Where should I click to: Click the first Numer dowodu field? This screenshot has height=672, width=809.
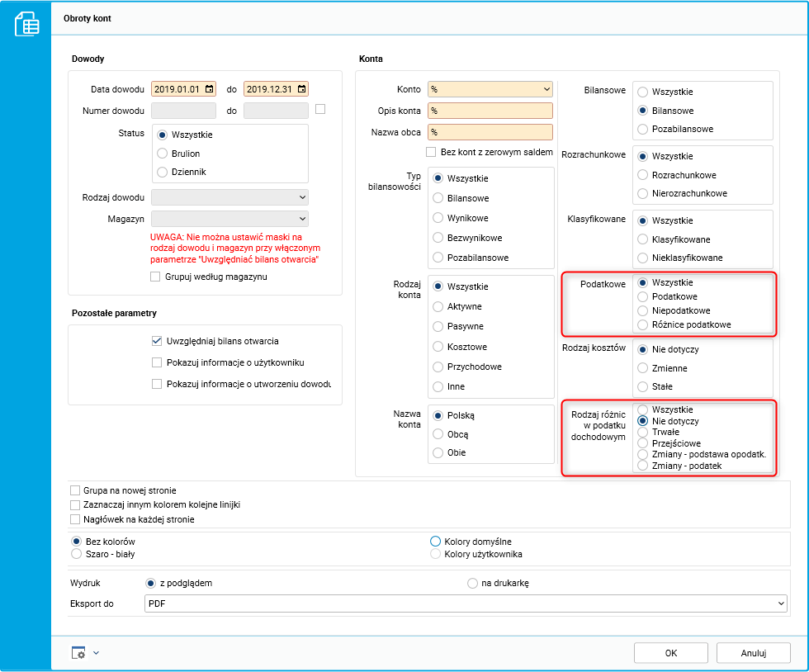(183, 111)
